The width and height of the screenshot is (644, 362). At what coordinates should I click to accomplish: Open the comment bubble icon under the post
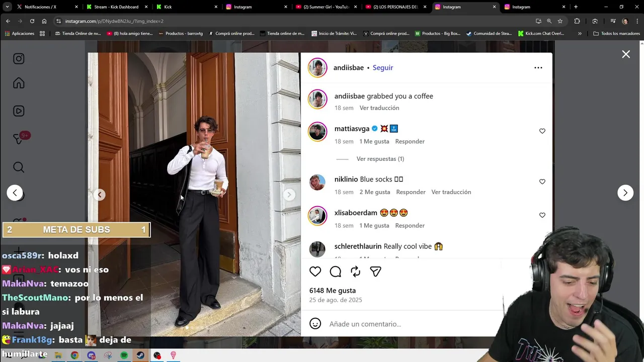pyautogui.click(x=336, y=271)
